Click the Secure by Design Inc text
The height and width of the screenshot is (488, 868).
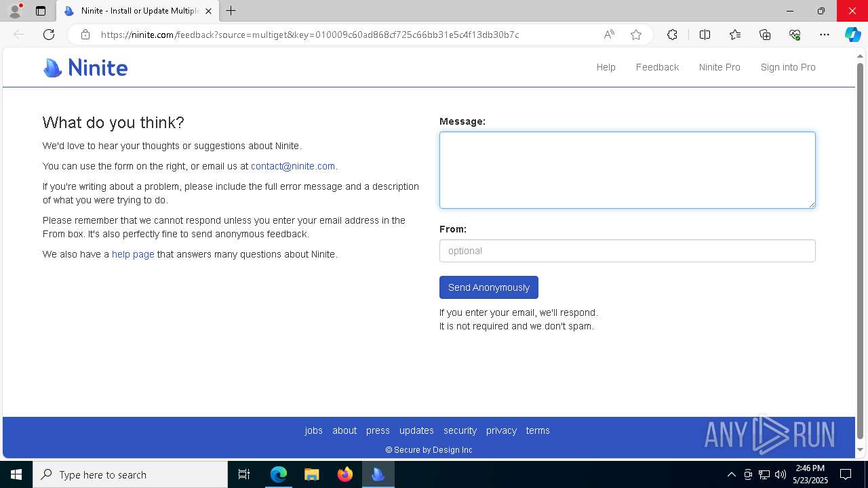click(x=429, y=450)
